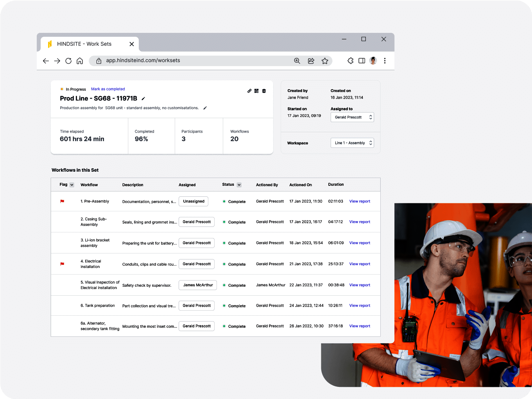Viewport: 532px width, 399px height.
Task: Open the QR code icon
Action: (x=256, y=91)
